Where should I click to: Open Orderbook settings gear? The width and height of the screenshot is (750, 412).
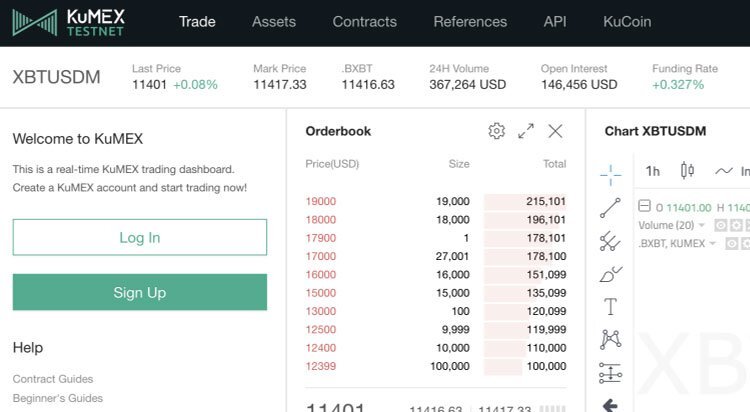(496, 131)
